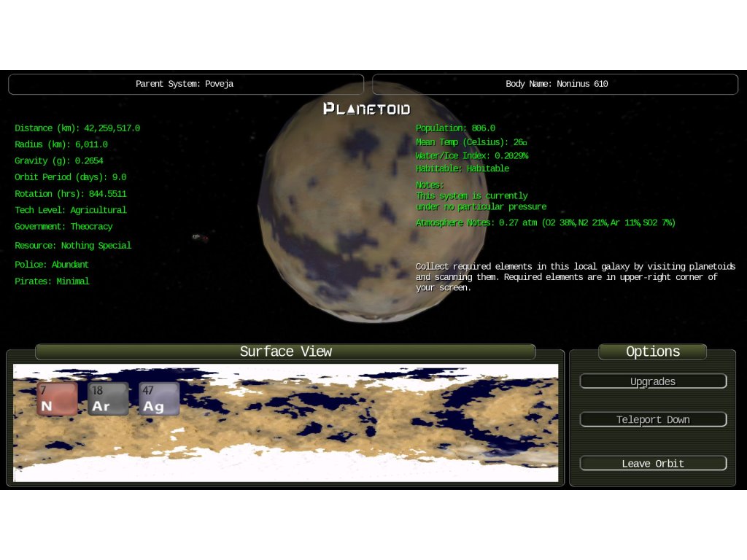747x560 pixels.
Task: Click the Water/Ice Index: 0.2029% line
Action: 472,156
